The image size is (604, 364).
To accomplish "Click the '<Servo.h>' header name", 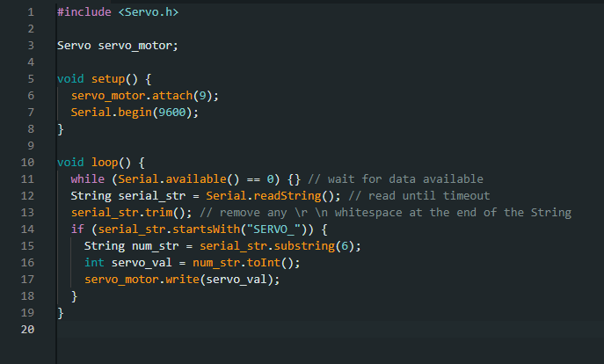I will (x=149, y=12).
